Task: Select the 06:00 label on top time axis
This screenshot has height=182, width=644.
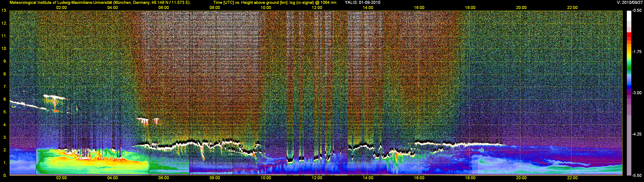Action: point(164,8)
